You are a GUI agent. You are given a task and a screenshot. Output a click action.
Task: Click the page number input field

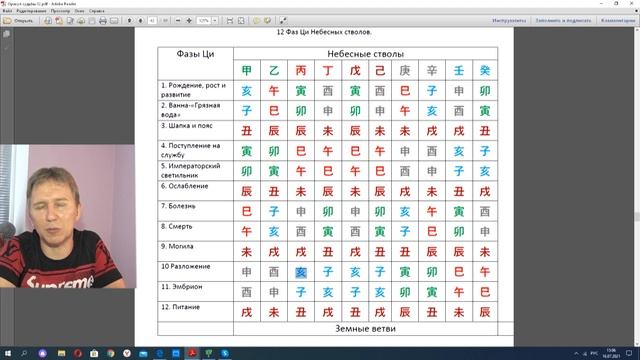pos(152,20)
